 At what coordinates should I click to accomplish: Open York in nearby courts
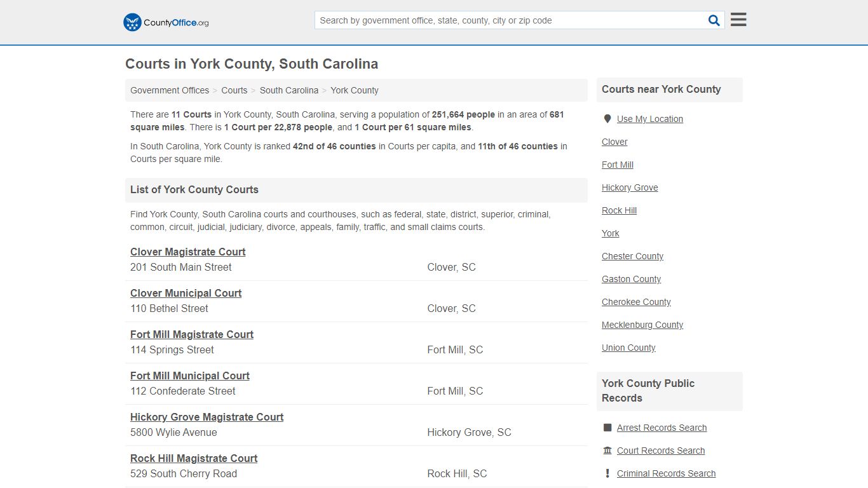[611, 233]
